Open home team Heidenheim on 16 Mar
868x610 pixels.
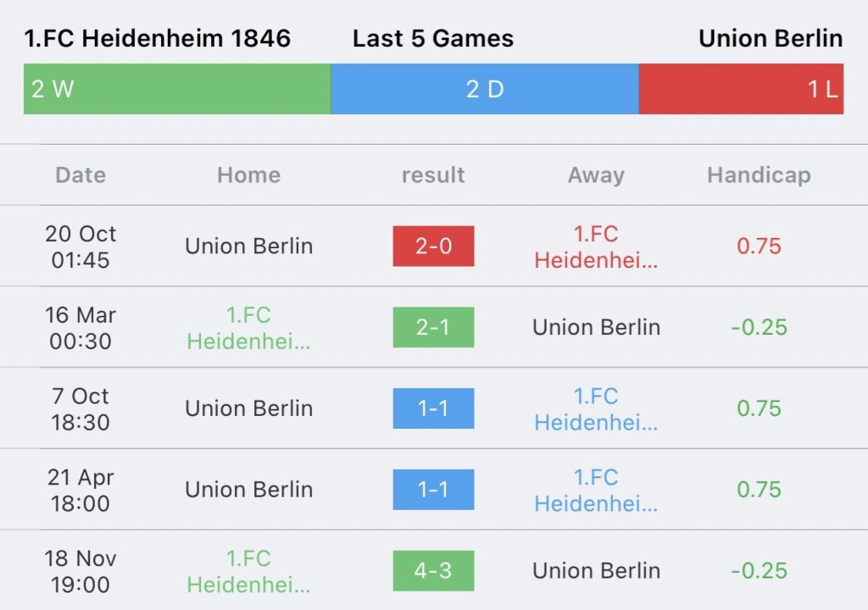click(x=248, y=328)
